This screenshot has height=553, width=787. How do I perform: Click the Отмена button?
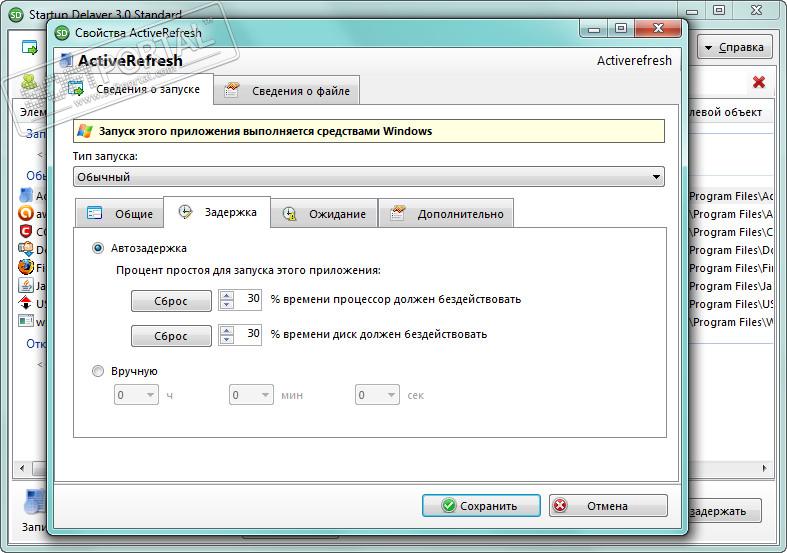click(x=608, y=505)
